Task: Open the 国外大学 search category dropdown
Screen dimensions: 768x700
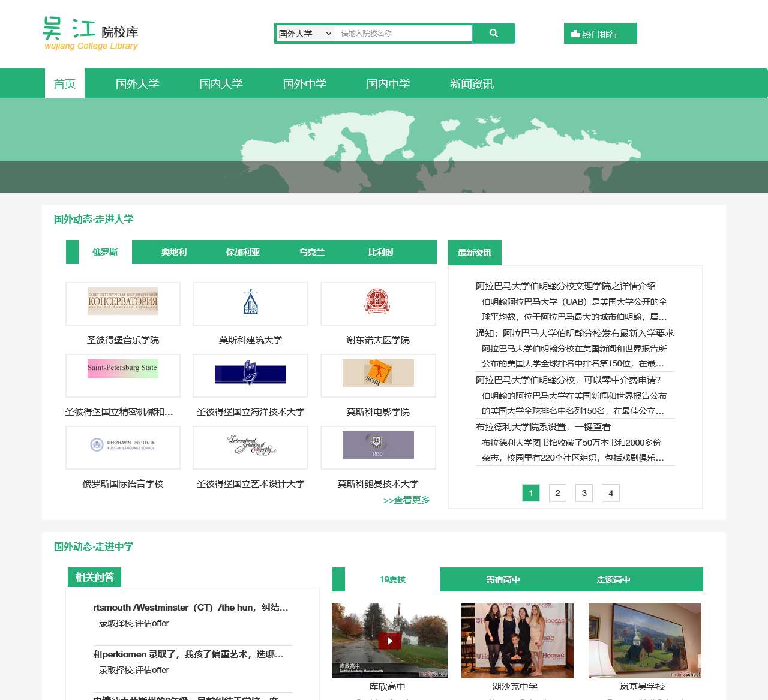Action: [x=305, y=34]
